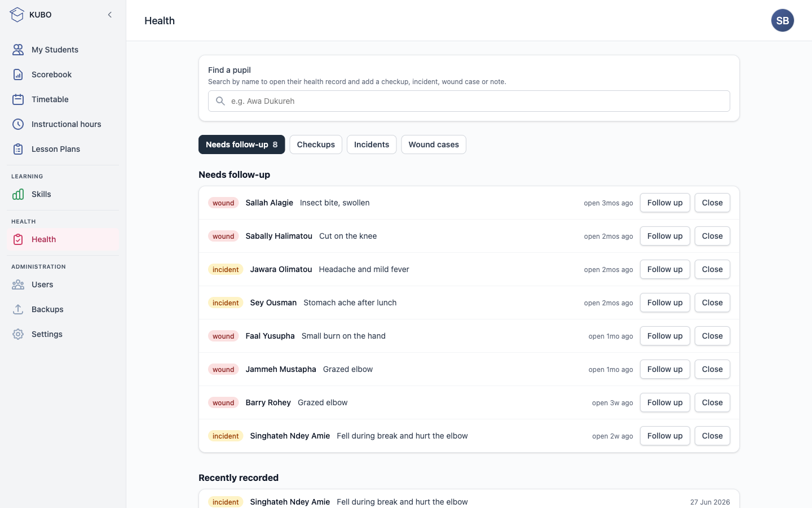The image size is (812, 508).
Task: Close Sallah Alagie's wound case
Action: pyautogui.click(x=712, y=203)
